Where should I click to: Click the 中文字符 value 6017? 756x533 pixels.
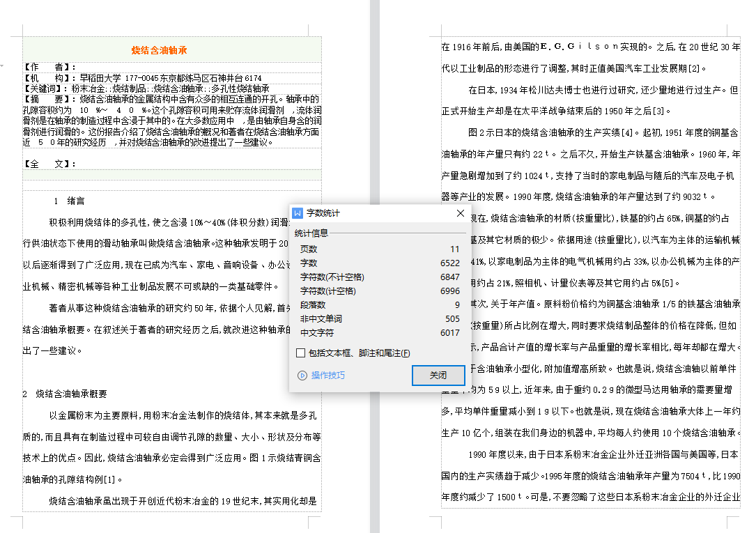[450, 332]
